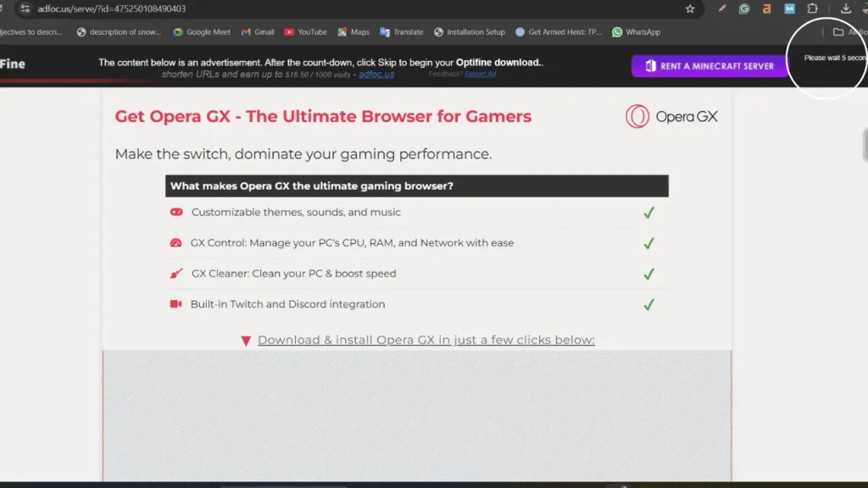Screen dimensions: 868x488
Task: Open the Amazon assistant extension icon
Action: click(x=766, y=8)
